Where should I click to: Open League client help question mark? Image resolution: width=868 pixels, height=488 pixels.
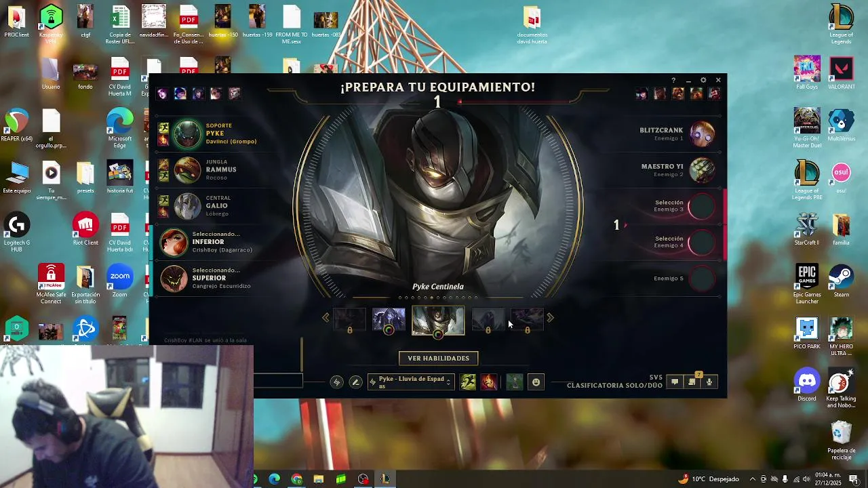point(673,80)
